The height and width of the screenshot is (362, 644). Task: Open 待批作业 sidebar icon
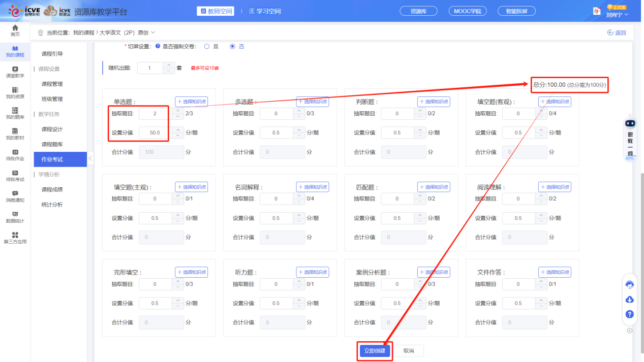15,155
